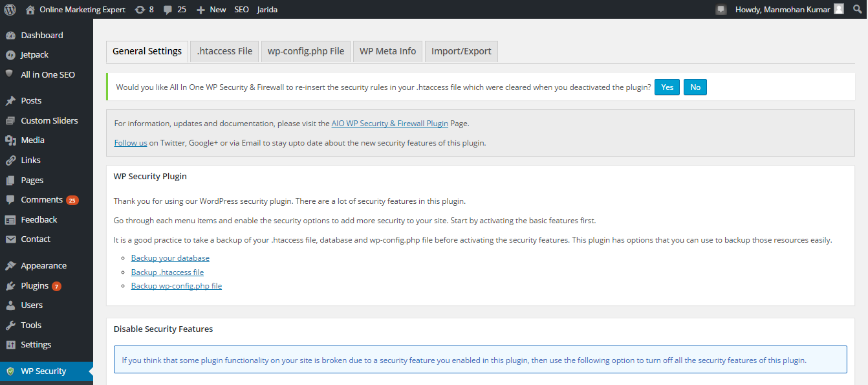Image resolution: width=868 pixels, height=385 pixels.
Task: Open the Howdy, Manmohan Kumar account menu
Action: 783,10
